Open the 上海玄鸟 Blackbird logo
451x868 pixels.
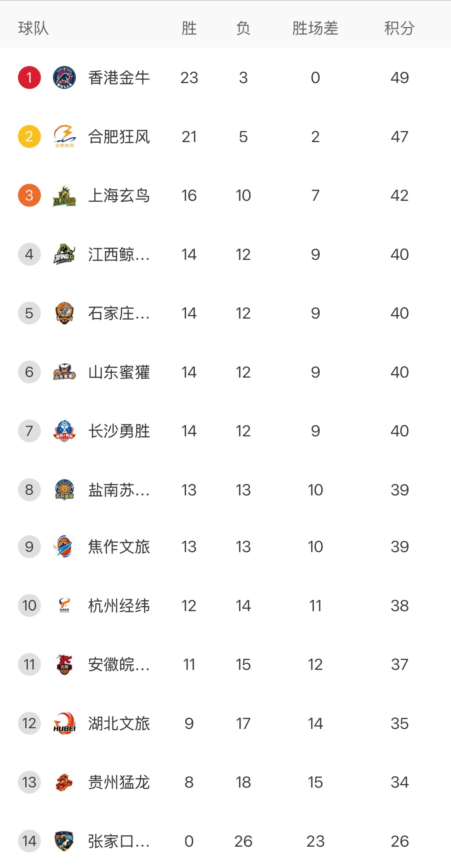pyautogui.click(x=64, y=195)
